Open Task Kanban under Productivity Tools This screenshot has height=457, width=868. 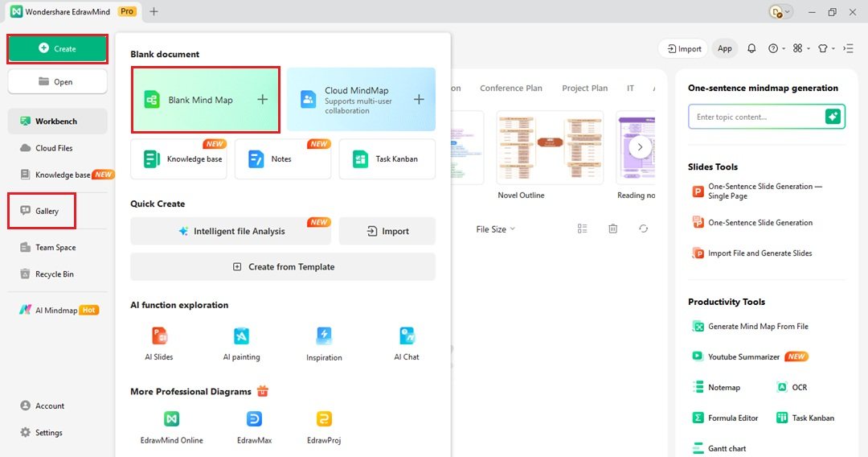[x=805, y=418]
